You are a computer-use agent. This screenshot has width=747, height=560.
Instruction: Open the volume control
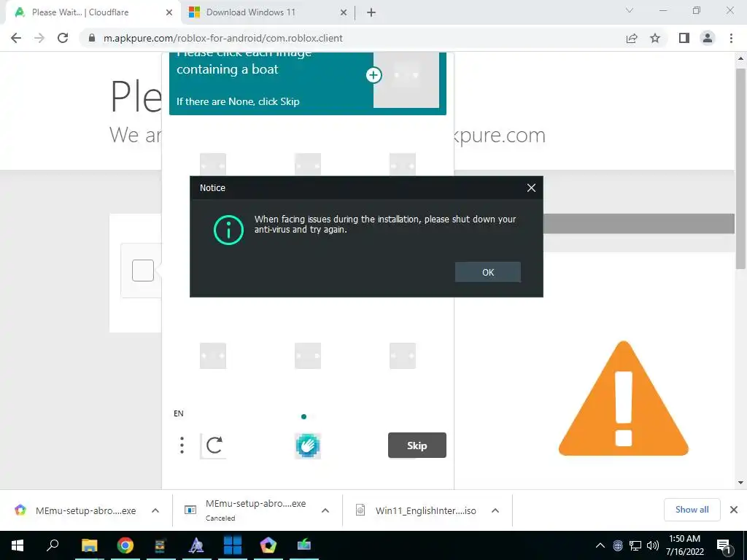653,545
